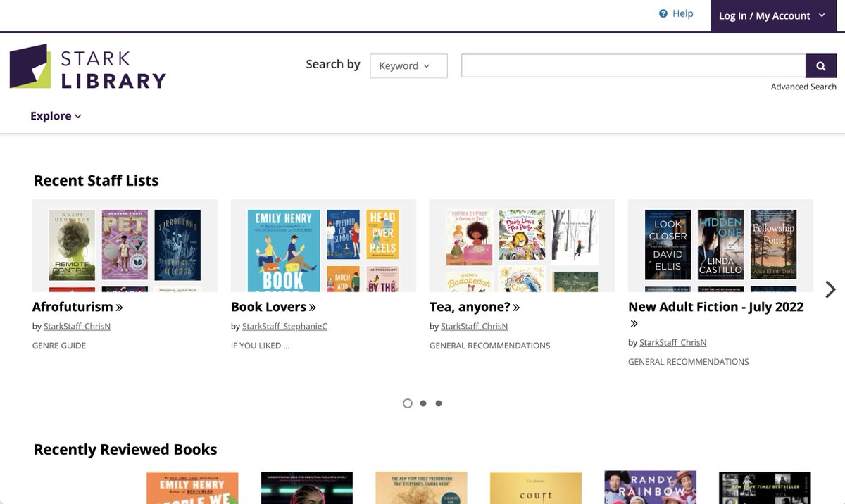The width and height of the screenshot is (845, 504).
Task: Click the IF YOU LIKED ... label
Action: click(x=260, y=346)
